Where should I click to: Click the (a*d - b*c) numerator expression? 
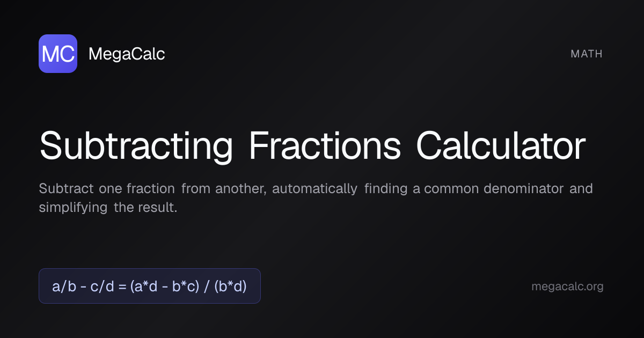165,286
